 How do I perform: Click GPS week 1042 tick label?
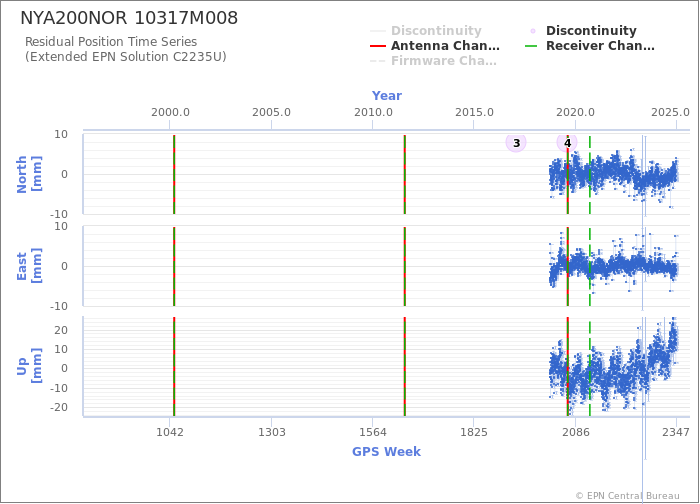pyautogui.click(x=170, y=432)
